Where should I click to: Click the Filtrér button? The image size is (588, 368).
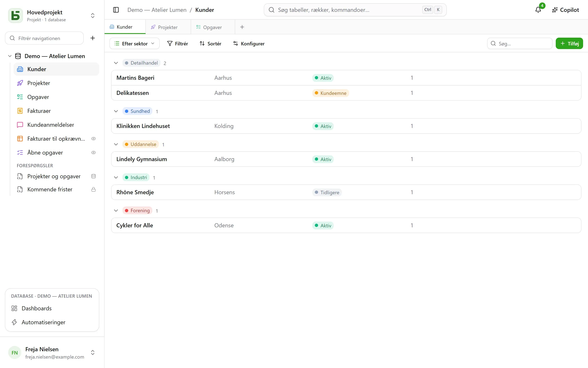click(178, 44)
